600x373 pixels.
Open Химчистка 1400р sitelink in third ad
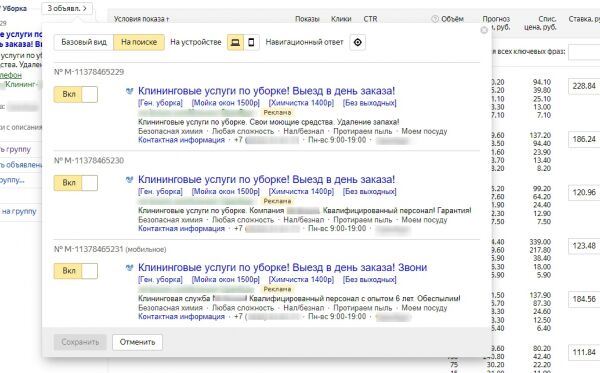click(x=301, y=279)
